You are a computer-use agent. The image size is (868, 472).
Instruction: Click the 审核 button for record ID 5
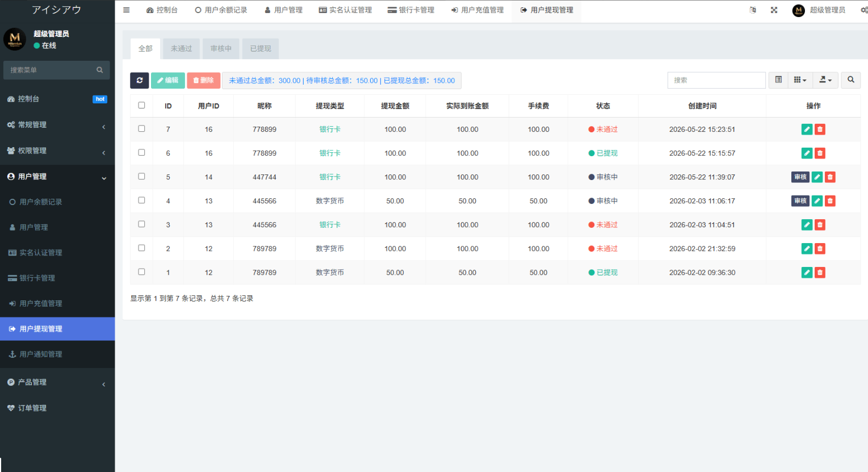800,177
